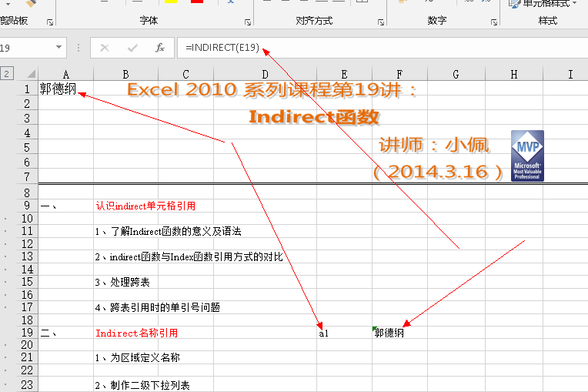Screen dimensions: 588x392
Task: Open Insert Function with the fx icon
Action: [x=160, y=48]
